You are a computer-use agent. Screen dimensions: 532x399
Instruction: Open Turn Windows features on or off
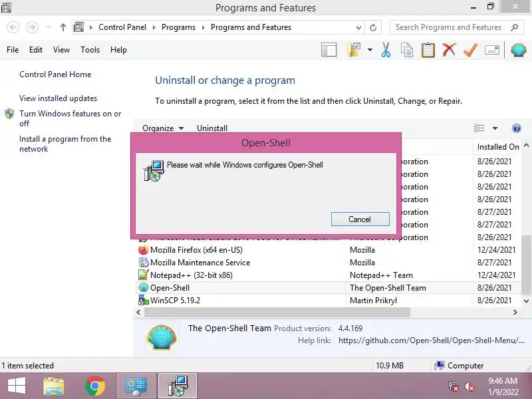[x=70, y=118]
